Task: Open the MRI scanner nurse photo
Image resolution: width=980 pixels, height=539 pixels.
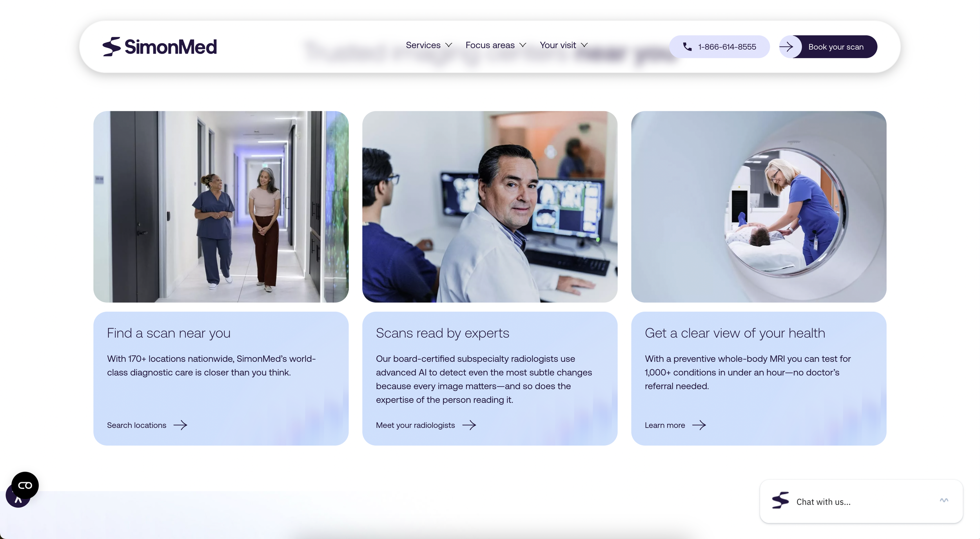Action: tap(759, 207)
